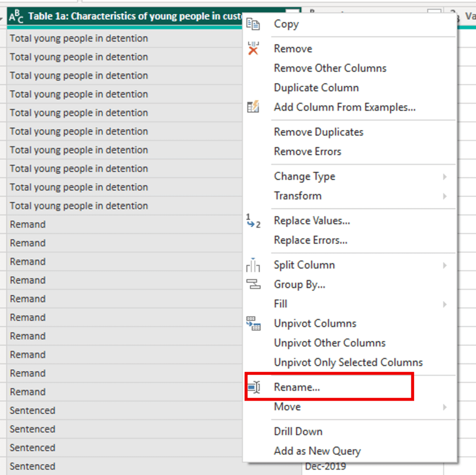Click the Group By icon
Viewport: 476px width, 475px height.
tap(253, 284)
